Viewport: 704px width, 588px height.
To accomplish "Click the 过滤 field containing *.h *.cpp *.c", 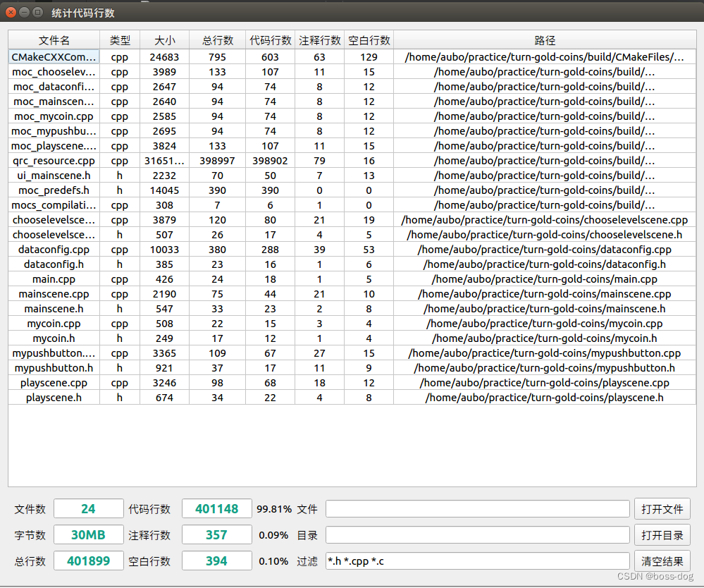I will click(477, 561).
